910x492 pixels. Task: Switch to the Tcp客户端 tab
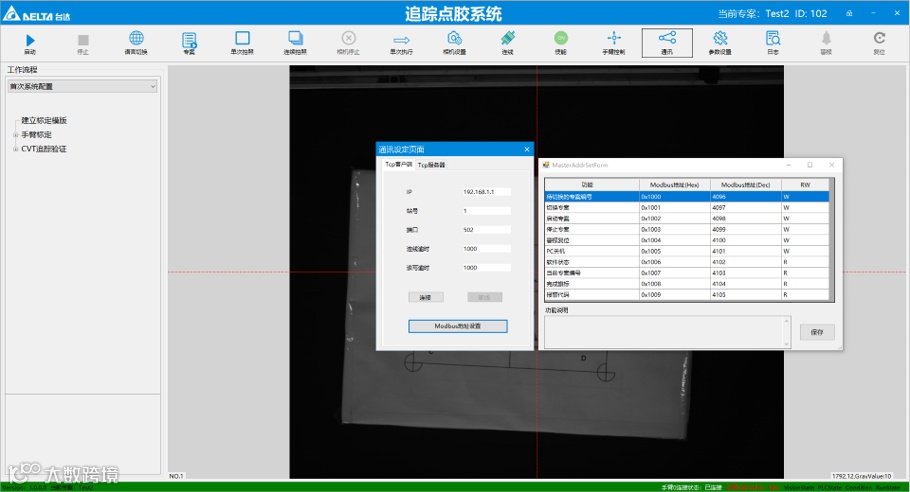click(x=399, y=165)
